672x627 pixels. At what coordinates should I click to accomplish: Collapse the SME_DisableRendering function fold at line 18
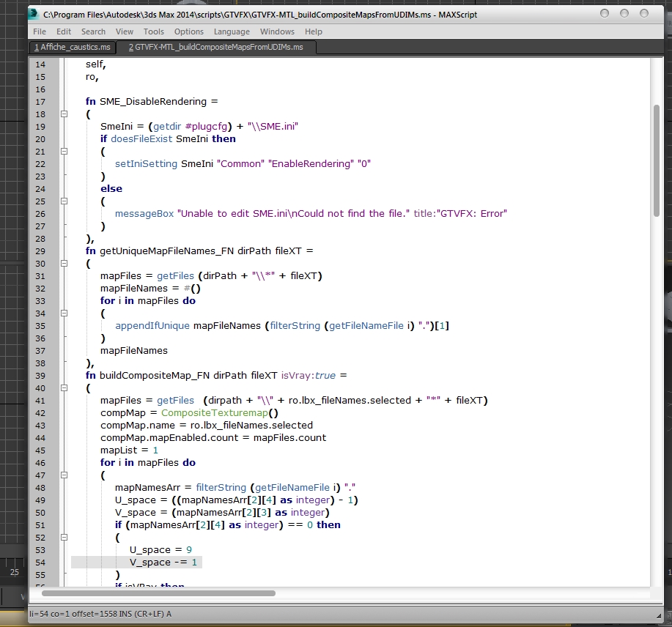(x=64, y=114)
